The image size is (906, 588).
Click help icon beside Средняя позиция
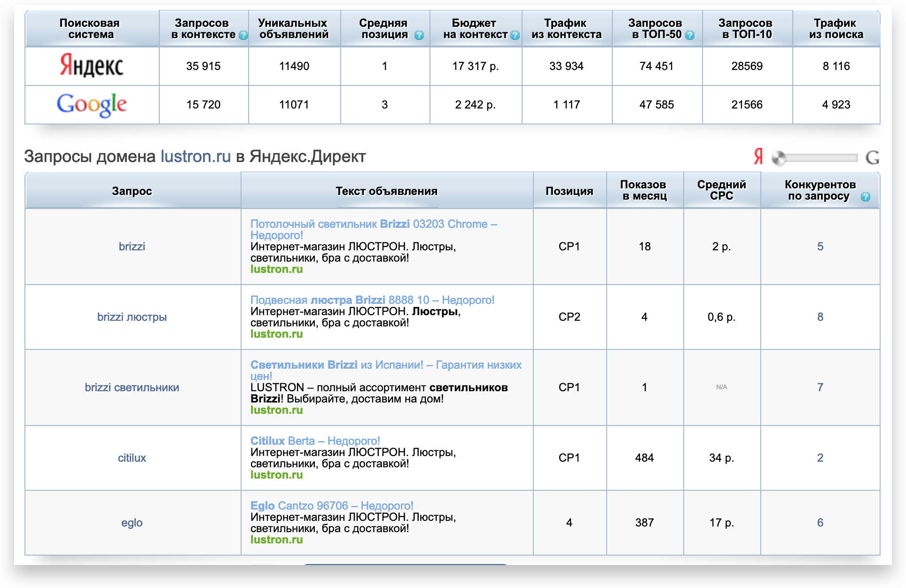tap(419, 35)
